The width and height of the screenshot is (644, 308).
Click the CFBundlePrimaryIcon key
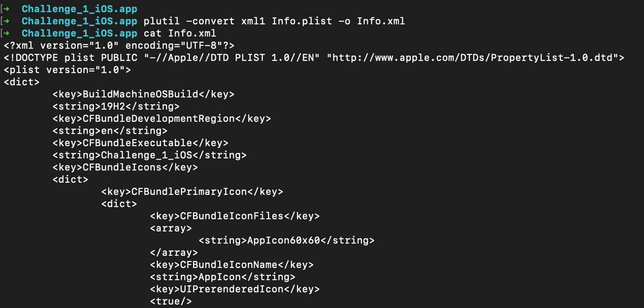(192, 191)
